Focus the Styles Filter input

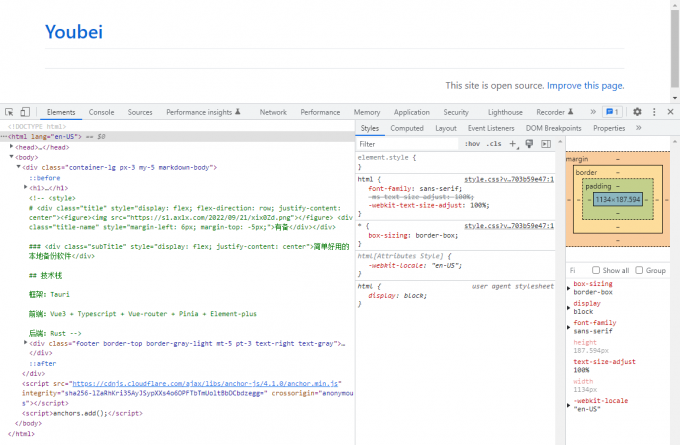point(407,144)
